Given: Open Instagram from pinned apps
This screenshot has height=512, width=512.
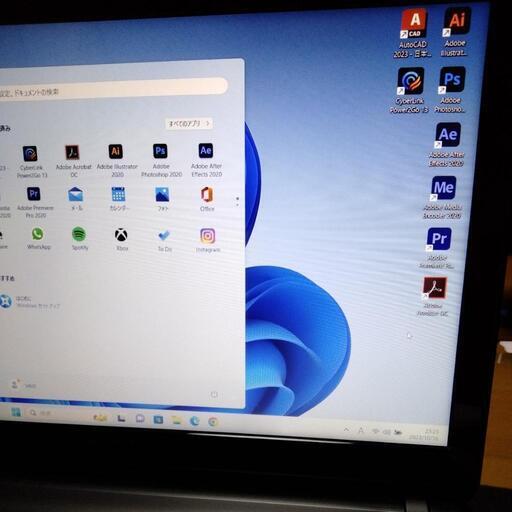Looking at the screenshot, I should [x=208, y=240].
